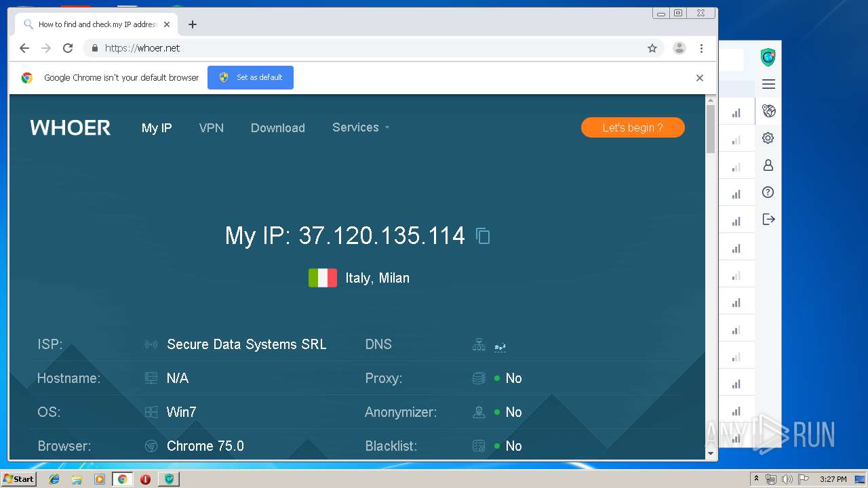Image resolution: width=868 pixels, height=488 pixels.
Task: Click the page scrollbar down arrow
Action: 711,453
